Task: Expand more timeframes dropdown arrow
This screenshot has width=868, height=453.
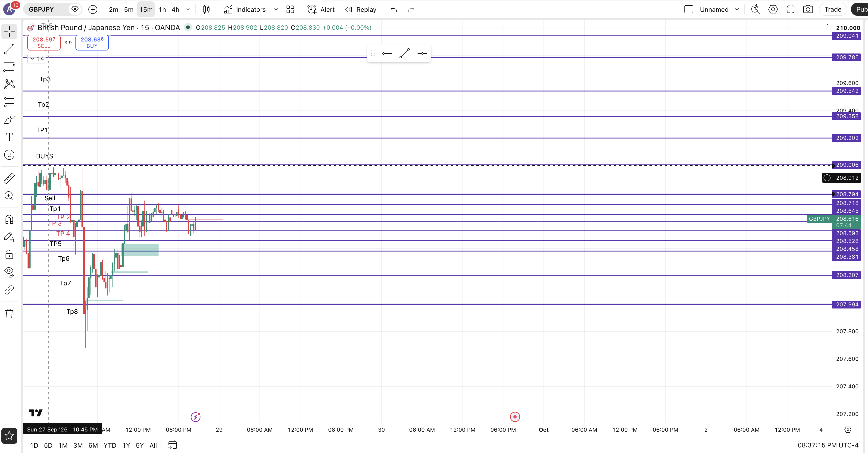Action: click(x=188, y=9)
